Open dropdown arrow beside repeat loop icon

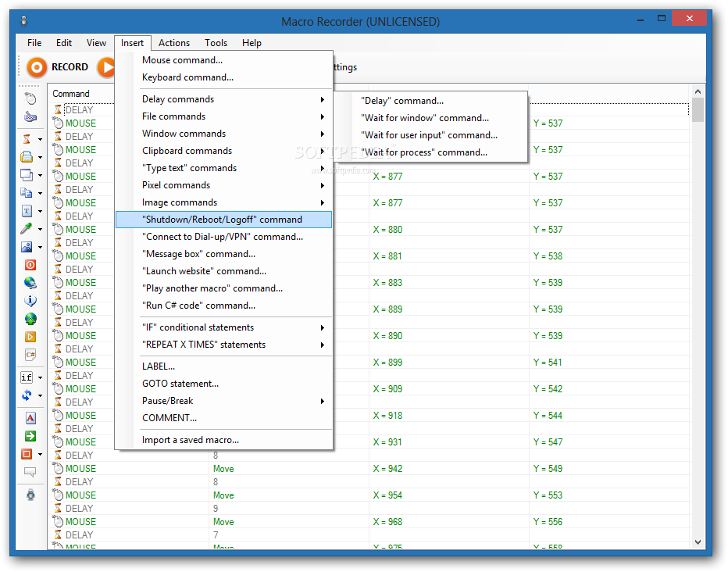[40, 395]
